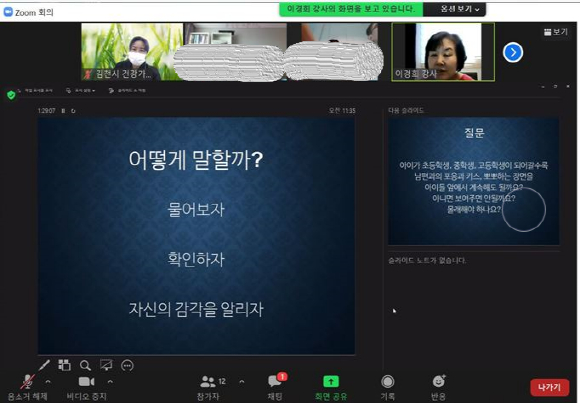Show next video thumbnails with the blue arrow
Image resolution: width=580 pixels, height=403 pixels.
[x=513, y=53]
